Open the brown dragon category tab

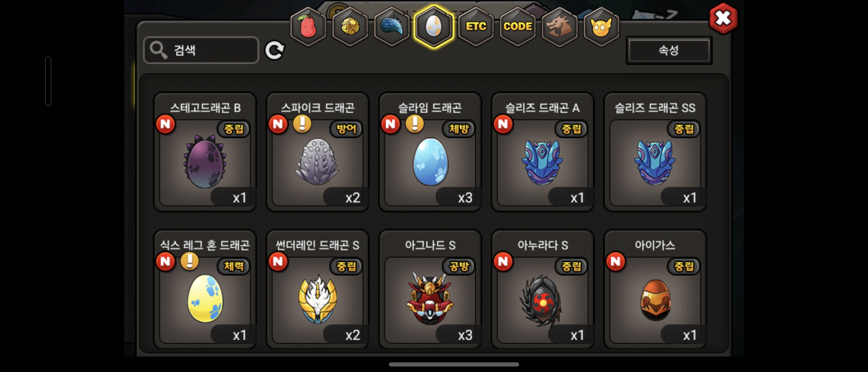(559, 27)
